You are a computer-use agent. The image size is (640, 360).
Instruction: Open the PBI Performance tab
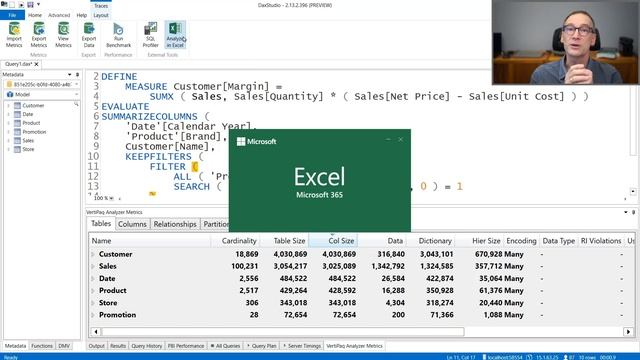(186, 346)
